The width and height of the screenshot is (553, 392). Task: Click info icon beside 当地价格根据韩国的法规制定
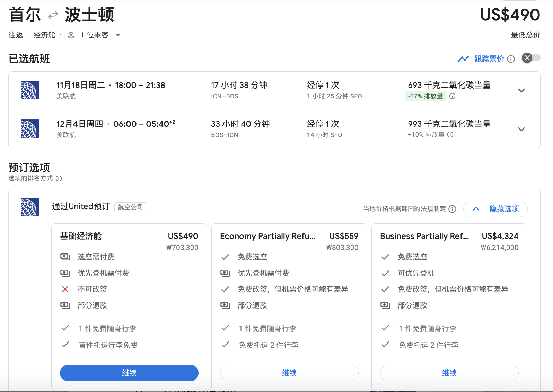(452, 209)
